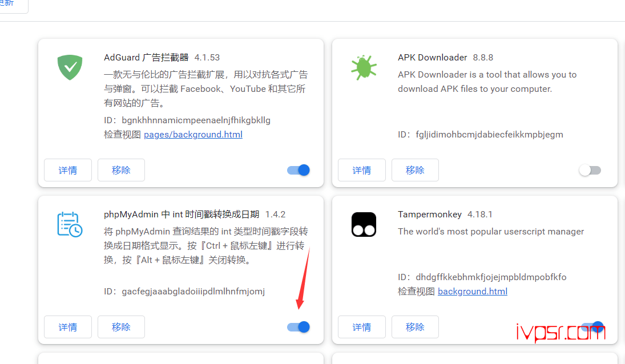Click the Tampermonkey title text
The width and height of the screenshot is (625, 364).
tap(430, 215)
